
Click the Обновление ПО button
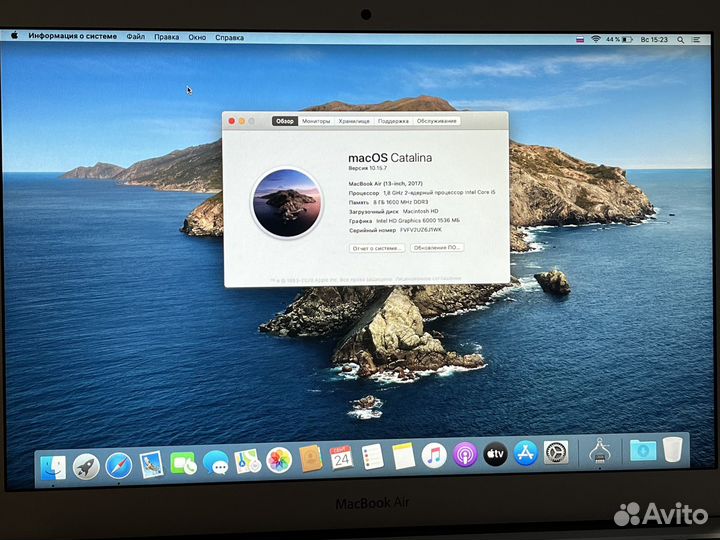(x=437, y=248)
